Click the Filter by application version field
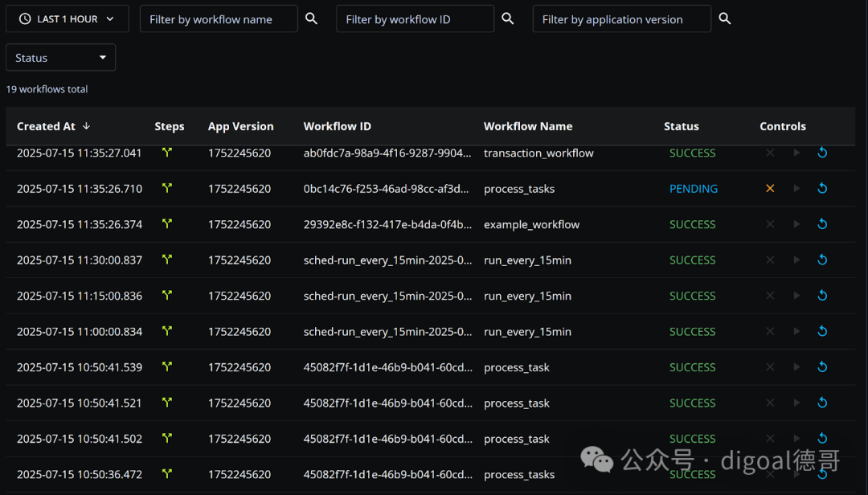The width and height of the screenshot is (868, 495). pos(621,18)
